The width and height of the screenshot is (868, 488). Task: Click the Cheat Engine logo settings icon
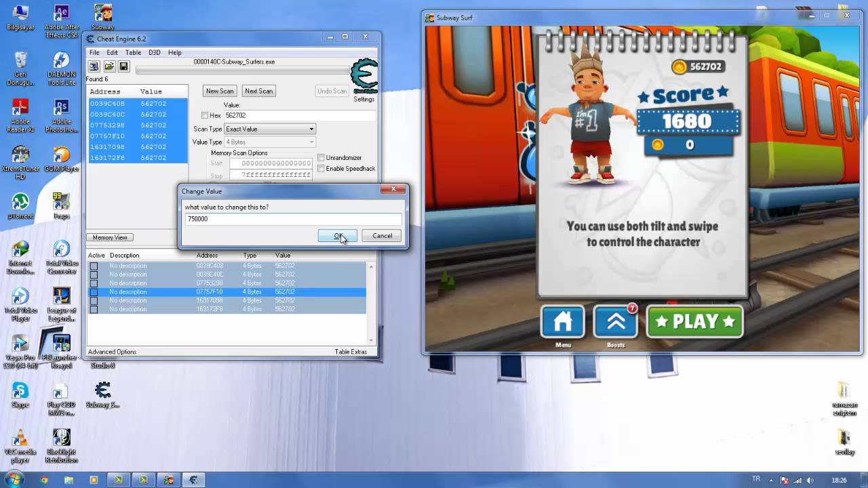click(x=364, y=75)
